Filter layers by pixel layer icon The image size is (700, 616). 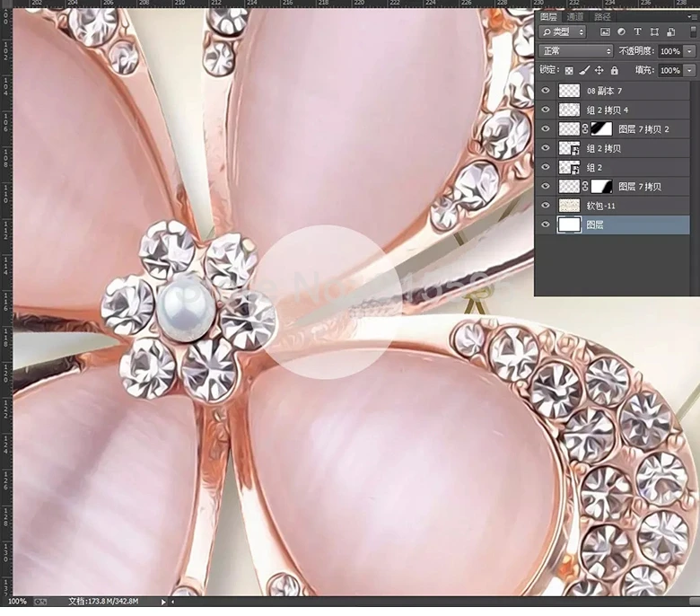(605, 31)
